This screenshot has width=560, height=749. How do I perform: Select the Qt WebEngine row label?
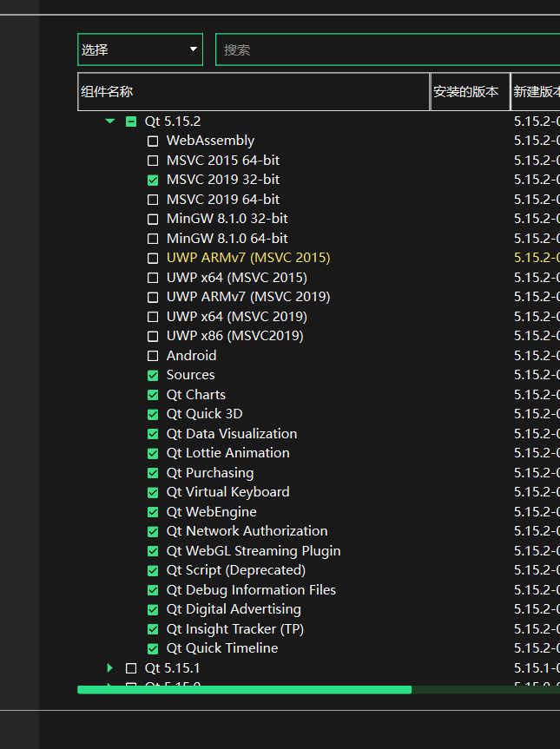pos(211,511)
